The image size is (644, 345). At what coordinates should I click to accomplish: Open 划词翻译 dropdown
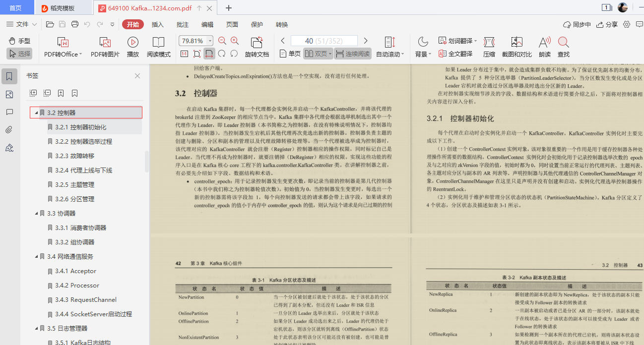point(457,41)
